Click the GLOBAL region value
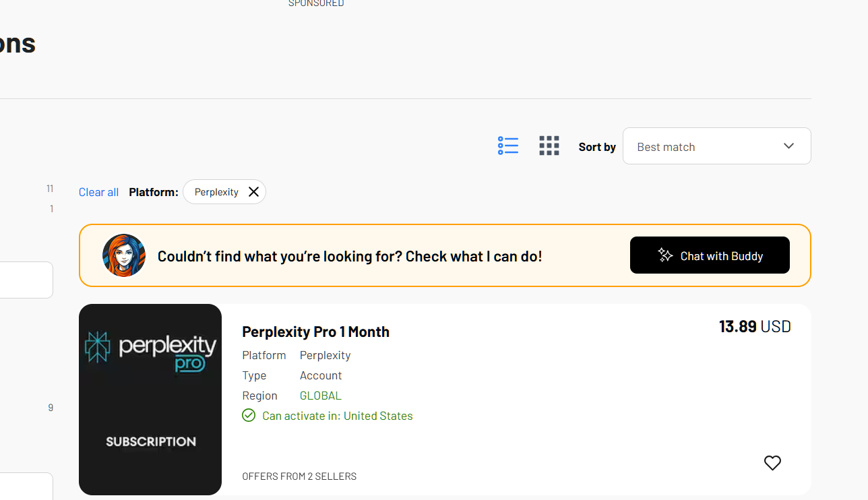Image resolution: width=868 pixels, height=500 pixels. click(321, 396)
